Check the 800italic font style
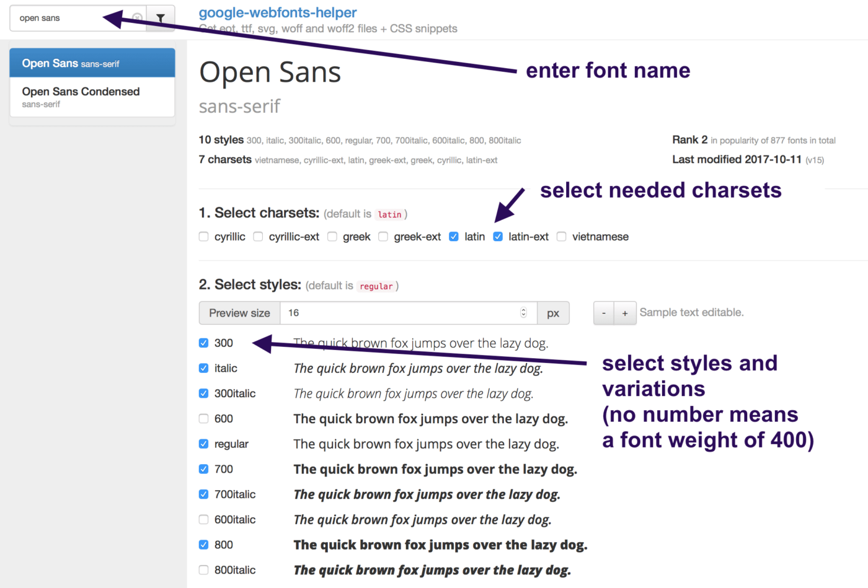This screenshot has width=868, height=588. (x=204, y=569)
